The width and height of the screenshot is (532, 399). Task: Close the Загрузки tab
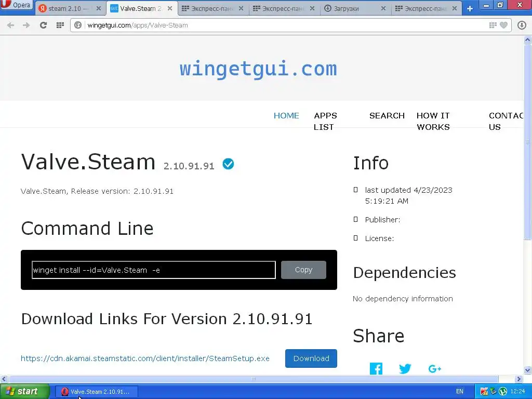383,8
